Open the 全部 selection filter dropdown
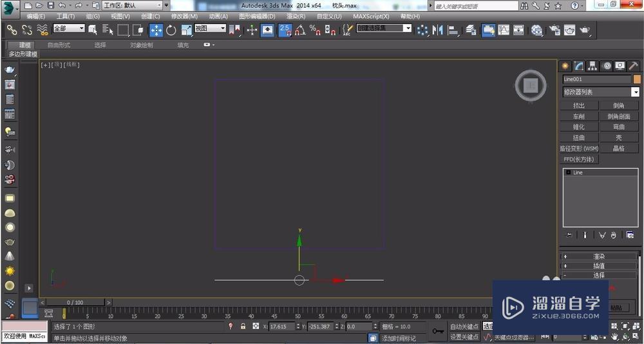The width and height of the screenshot is (644, 344). pos(69,28)
